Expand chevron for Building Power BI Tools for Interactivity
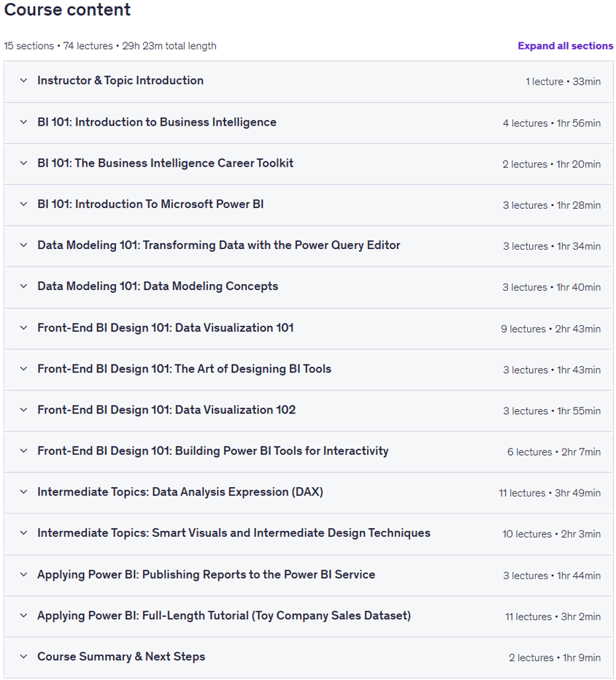 (24, 451)
